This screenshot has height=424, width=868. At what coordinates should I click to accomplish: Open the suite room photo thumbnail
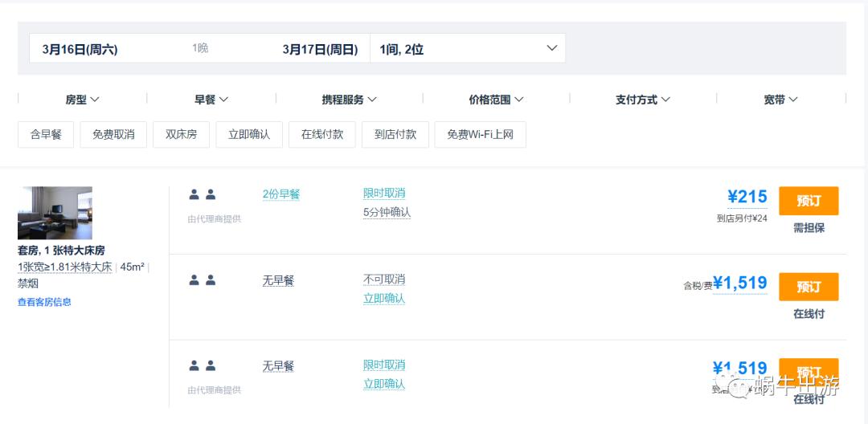pos(55,213)
